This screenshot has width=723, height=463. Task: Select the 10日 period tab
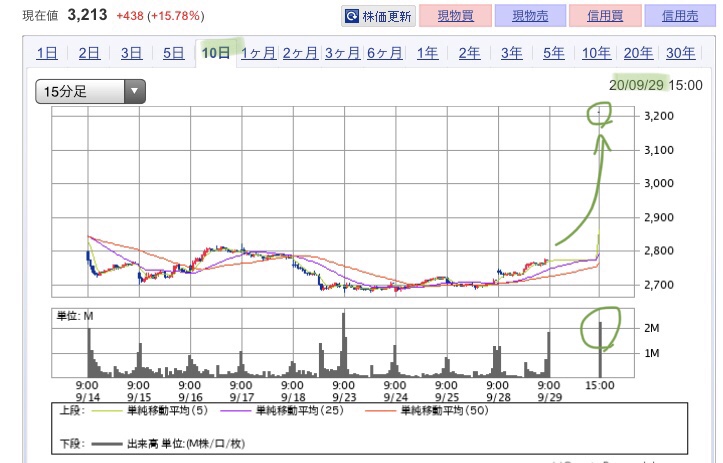click(216, 54)
